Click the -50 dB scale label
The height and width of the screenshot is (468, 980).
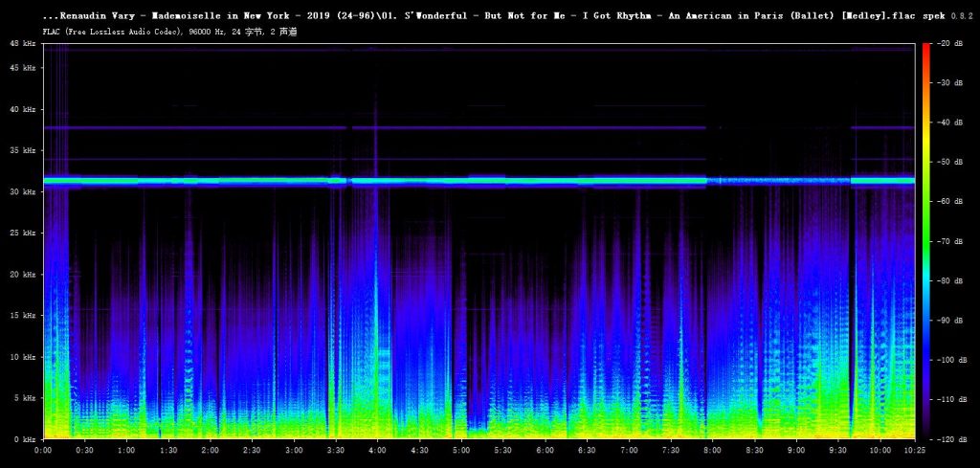949,162
